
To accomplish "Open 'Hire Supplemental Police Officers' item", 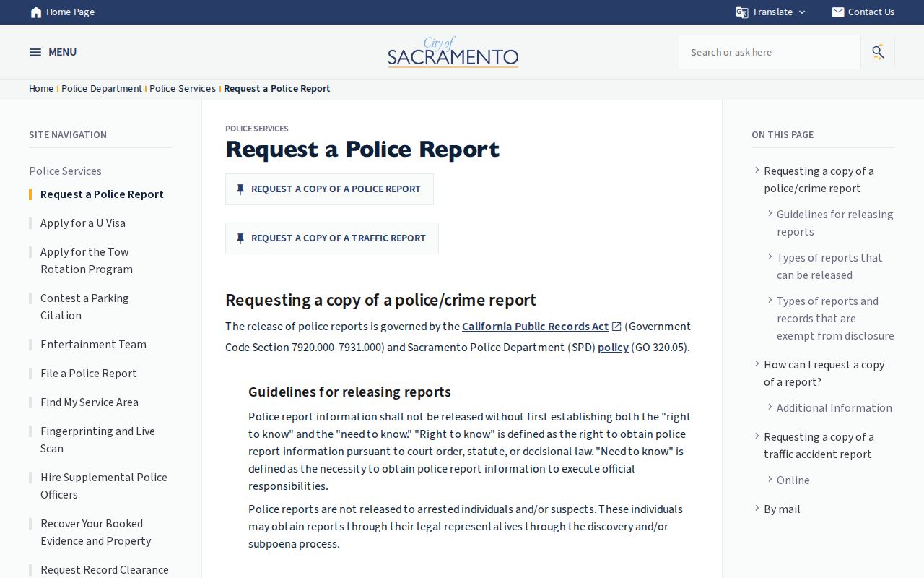I will [104, 486].
